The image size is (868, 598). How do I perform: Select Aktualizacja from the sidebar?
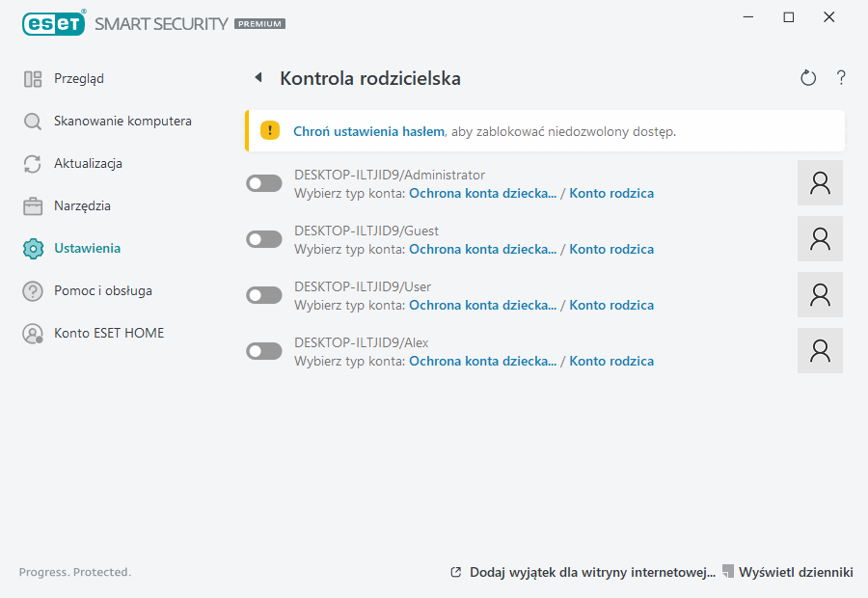88,164
